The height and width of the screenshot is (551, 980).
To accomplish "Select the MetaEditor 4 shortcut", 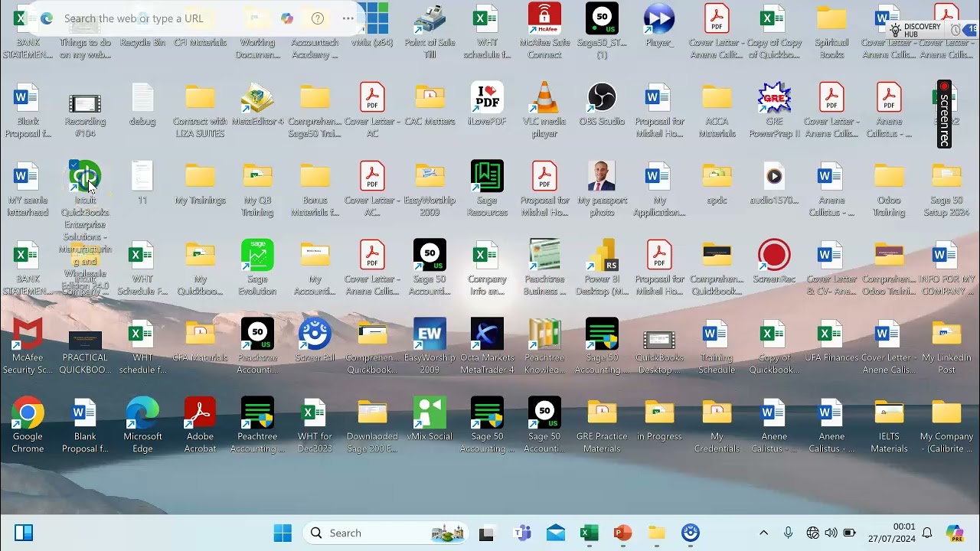I will pos(257,105).
